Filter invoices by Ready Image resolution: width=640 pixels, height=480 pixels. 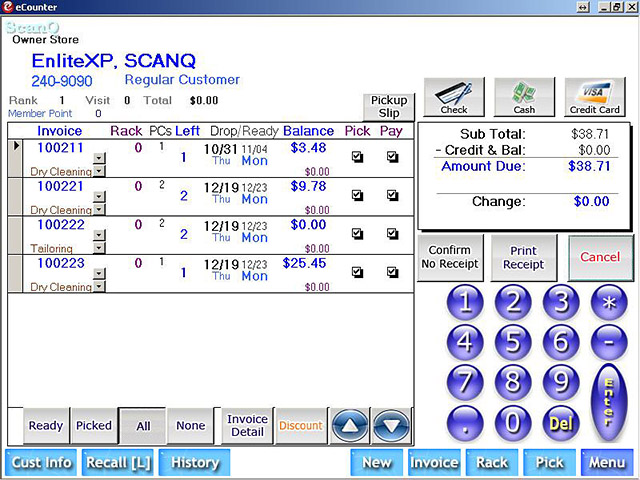tap(46, 426)
